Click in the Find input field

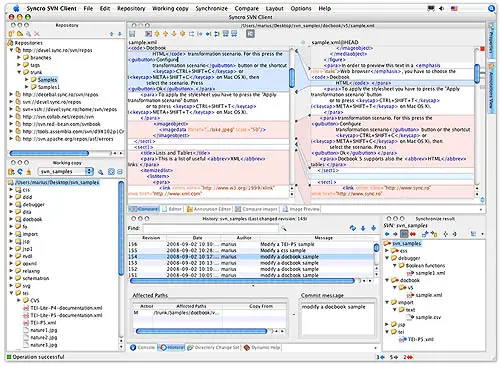click(210, 228)
